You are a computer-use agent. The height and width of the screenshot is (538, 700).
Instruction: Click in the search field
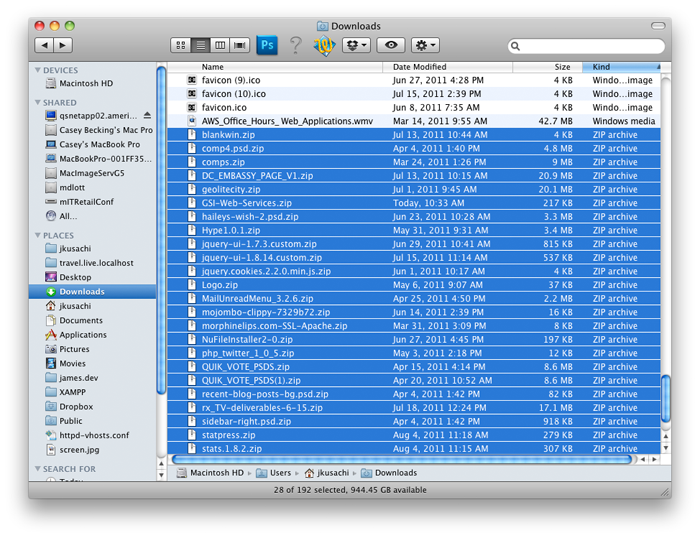[586, 46]
